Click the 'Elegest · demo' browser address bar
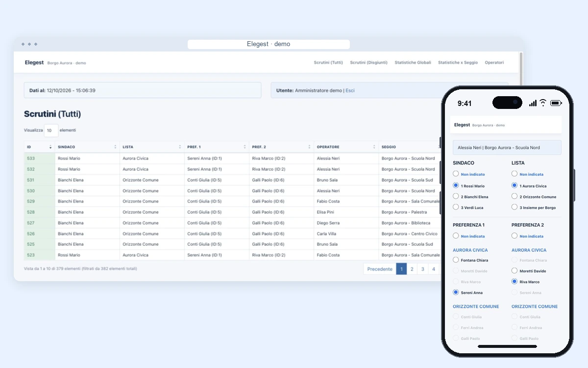This screenshot has width=588, height=368. pyautogui.click(x=269, y=44)
